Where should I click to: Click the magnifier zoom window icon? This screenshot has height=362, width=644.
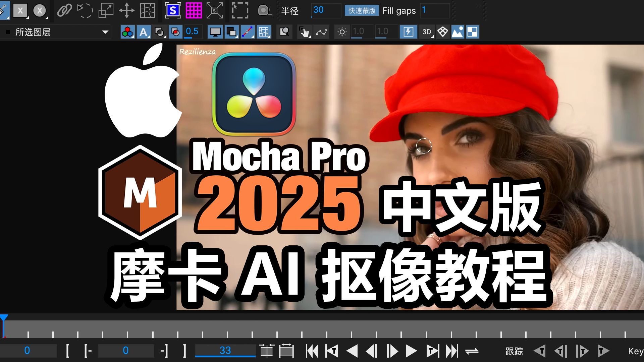284,32
